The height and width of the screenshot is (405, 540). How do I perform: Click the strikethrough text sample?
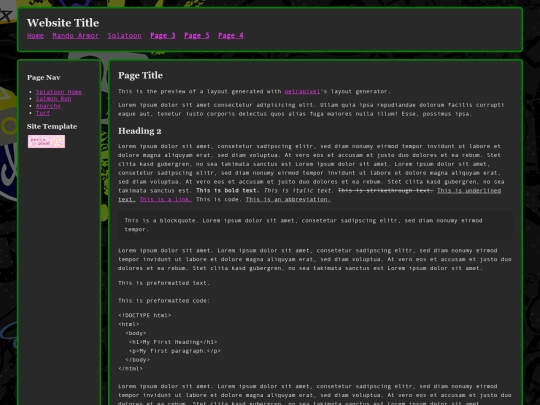[385, 190]
